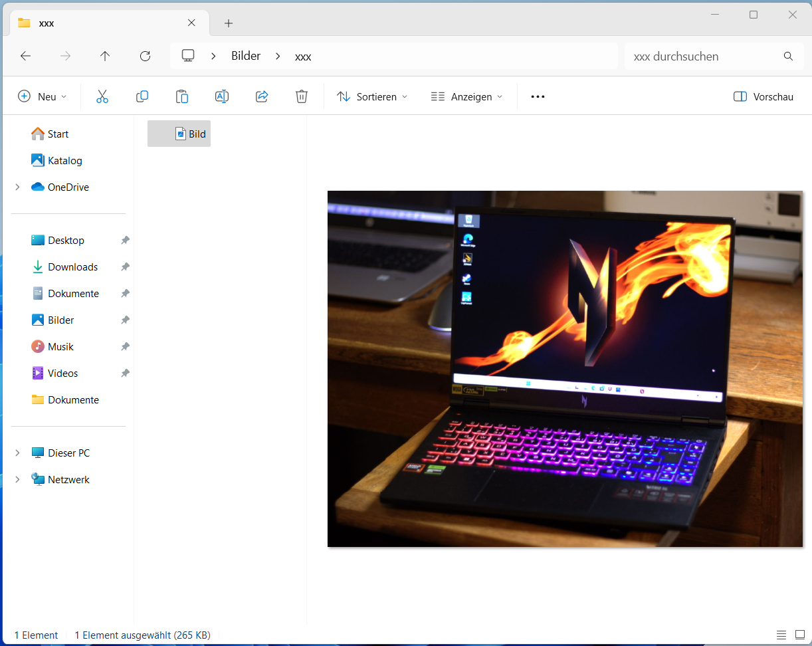
Task: Click chevron between Bilder and xxx
Action: coord(277,56)
